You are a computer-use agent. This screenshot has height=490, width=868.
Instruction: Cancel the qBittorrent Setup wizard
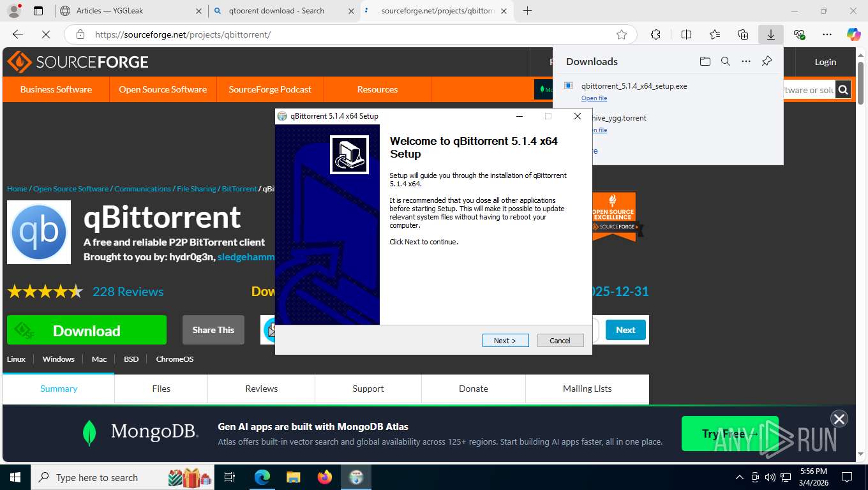click(560, 340)
